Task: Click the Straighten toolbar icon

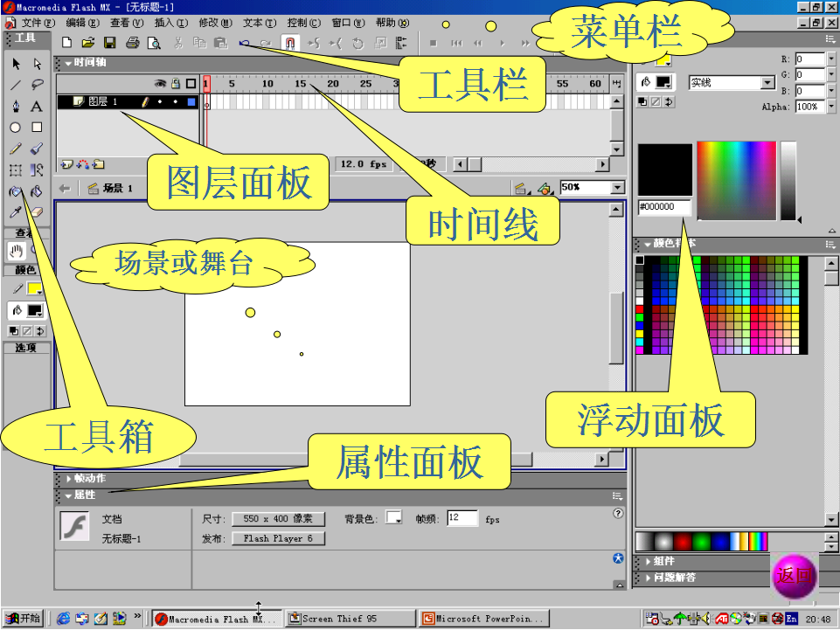Action: pos(336,43)
